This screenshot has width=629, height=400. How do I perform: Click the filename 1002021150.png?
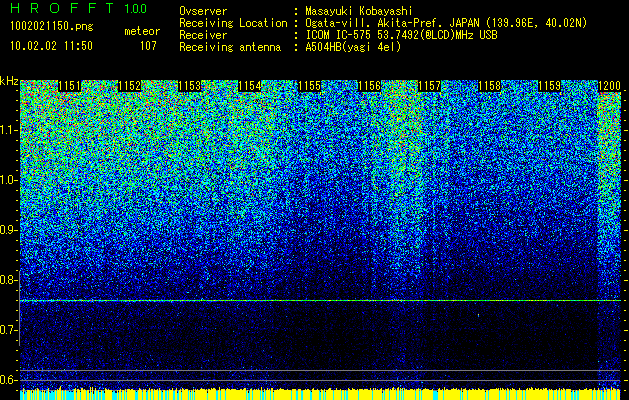pos(52,26)
